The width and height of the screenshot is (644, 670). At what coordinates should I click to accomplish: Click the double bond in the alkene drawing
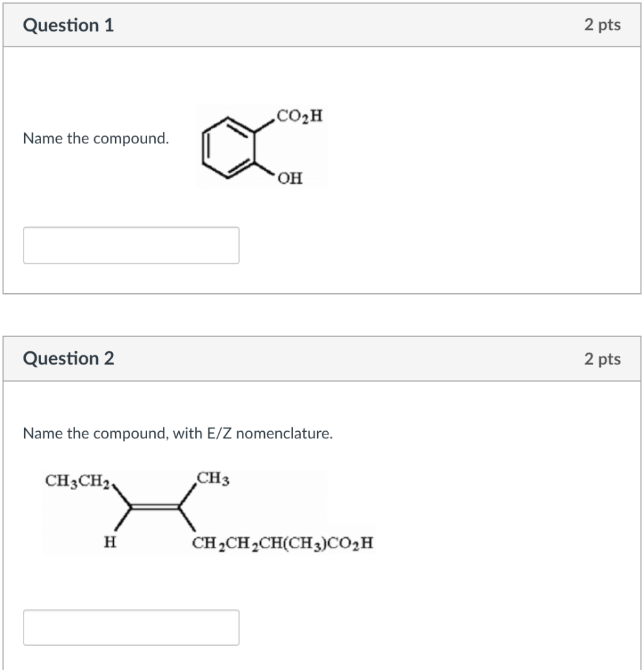155,507
